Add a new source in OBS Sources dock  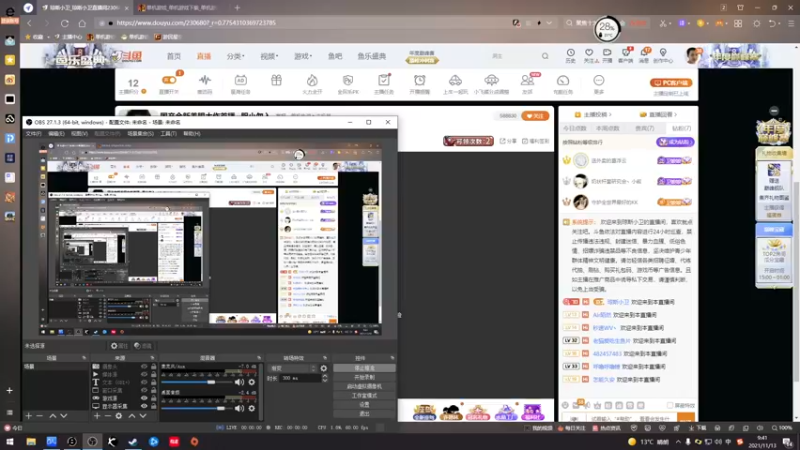97,416
